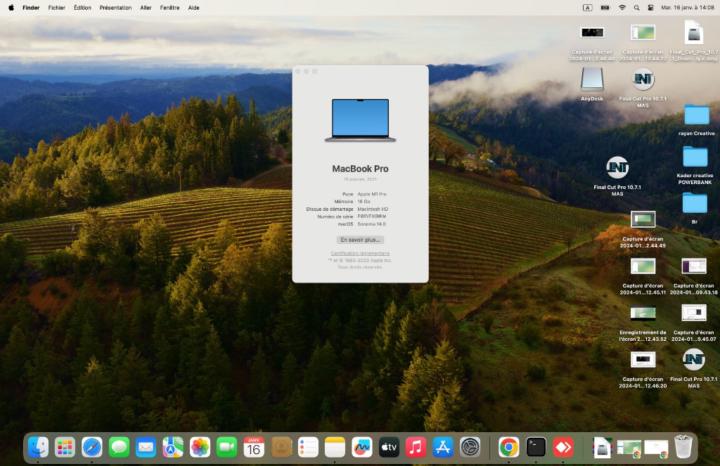Open System Settings from the Dock
720x466 pixels.
pyautogui.click(x=470, y=447)
